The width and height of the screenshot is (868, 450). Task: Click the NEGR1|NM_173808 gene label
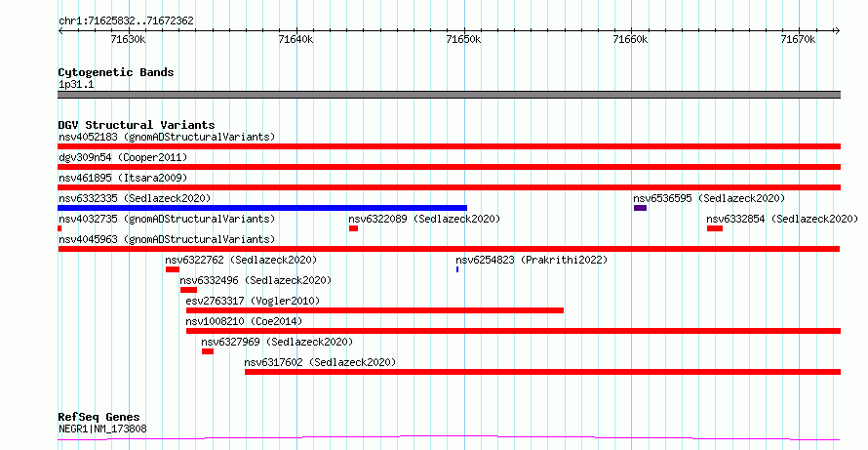point(102,429)
